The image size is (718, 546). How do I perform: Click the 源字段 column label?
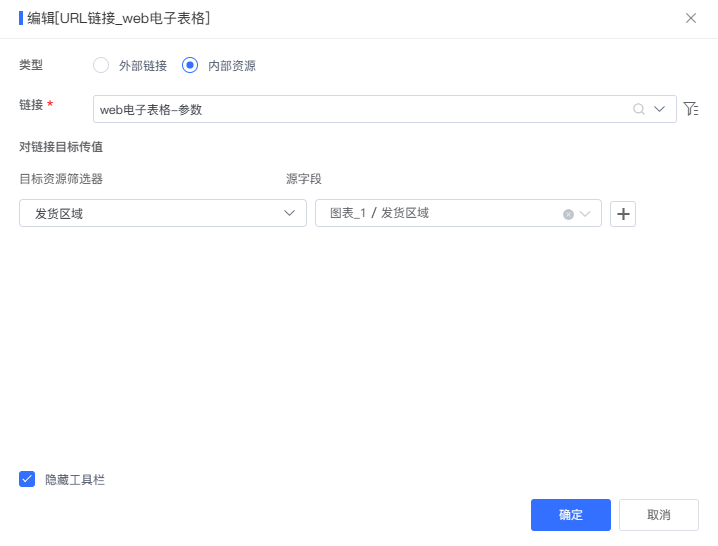tap(304, 179)
